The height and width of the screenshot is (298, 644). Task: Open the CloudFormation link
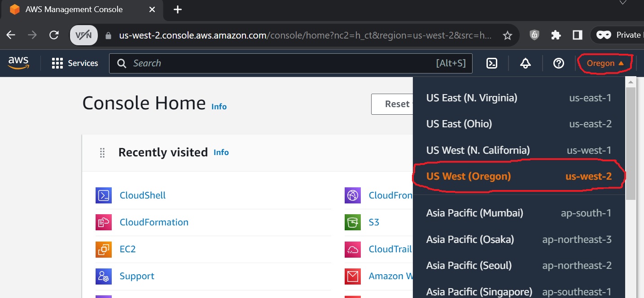pos(154,222)
